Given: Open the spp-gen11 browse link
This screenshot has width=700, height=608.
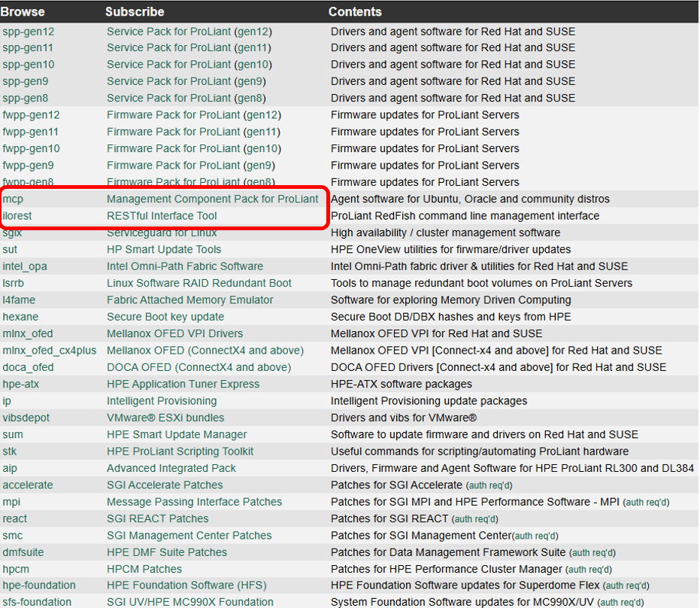Looking at the screenshot, I should 28,48.
